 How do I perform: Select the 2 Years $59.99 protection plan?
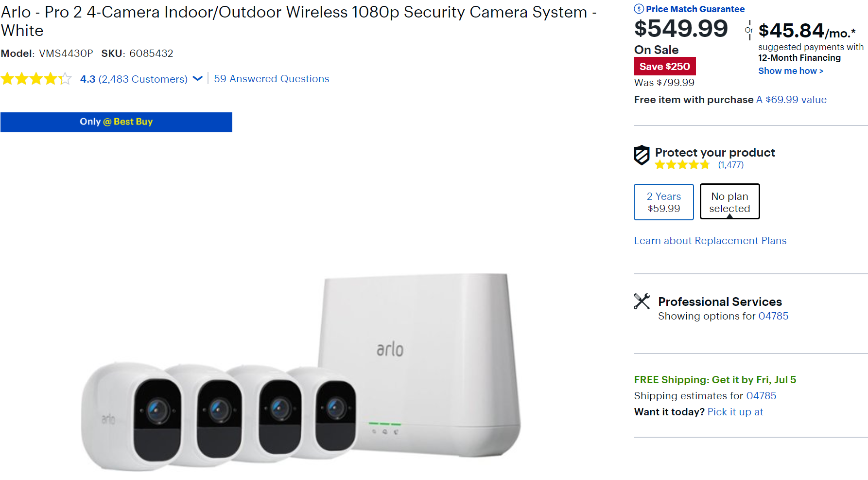(663, 202)
